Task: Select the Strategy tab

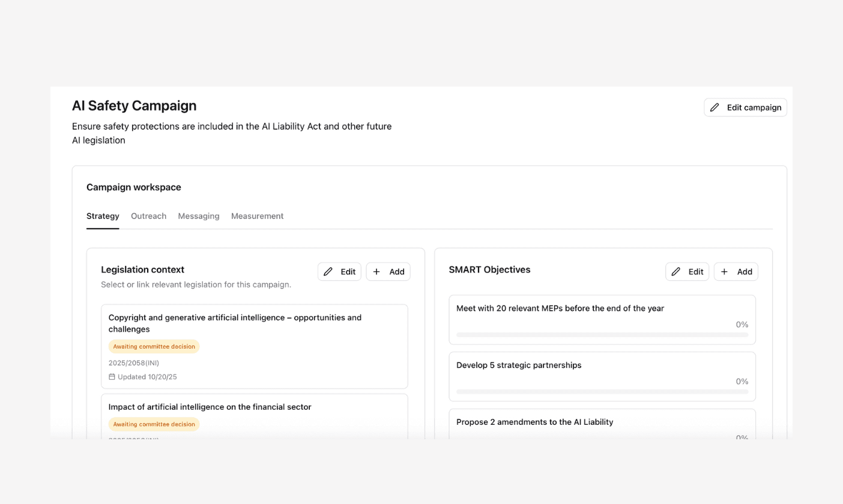Action: click(x=102, y=216)
